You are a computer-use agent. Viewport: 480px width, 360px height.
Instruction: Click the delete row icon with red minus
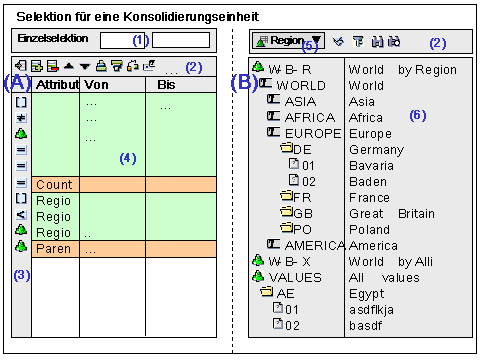coord(53,66)
